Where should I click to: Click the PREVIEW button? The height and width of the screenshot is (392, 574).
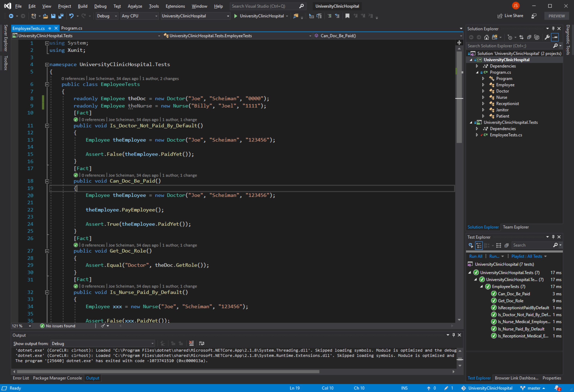[556, 16]
